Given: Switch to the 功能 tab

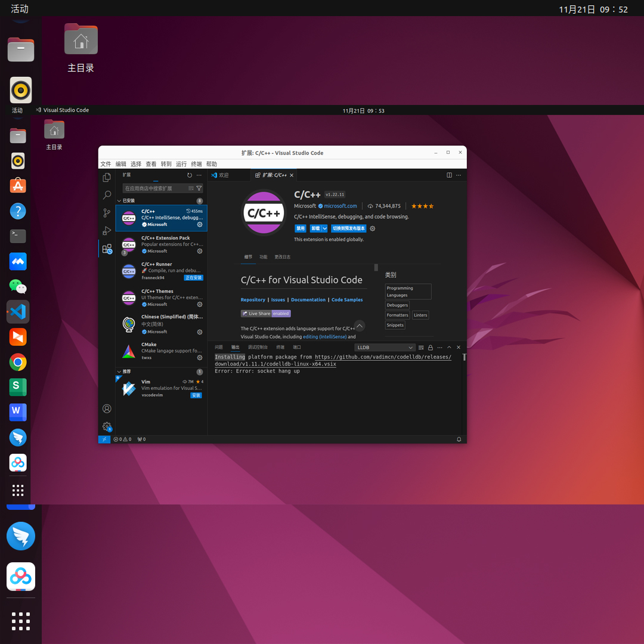Looking at the screenshot, I should [264, 257].
